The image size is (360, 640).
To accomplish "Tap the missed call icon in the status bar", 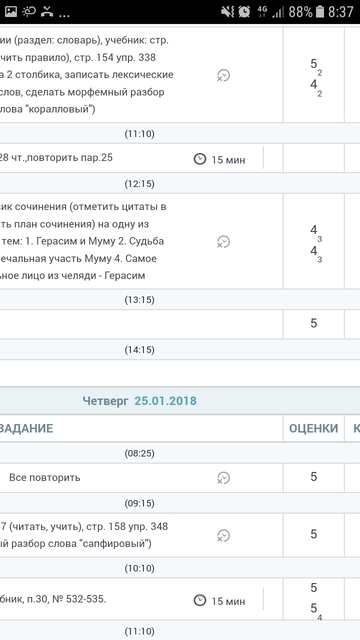I will pos(48,11).
